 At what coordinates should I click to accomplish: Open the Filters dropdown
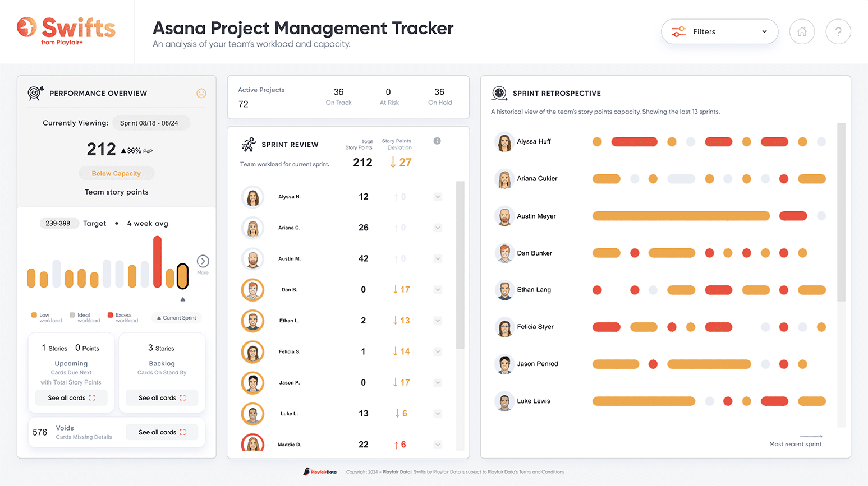click(x=719, y=31)
